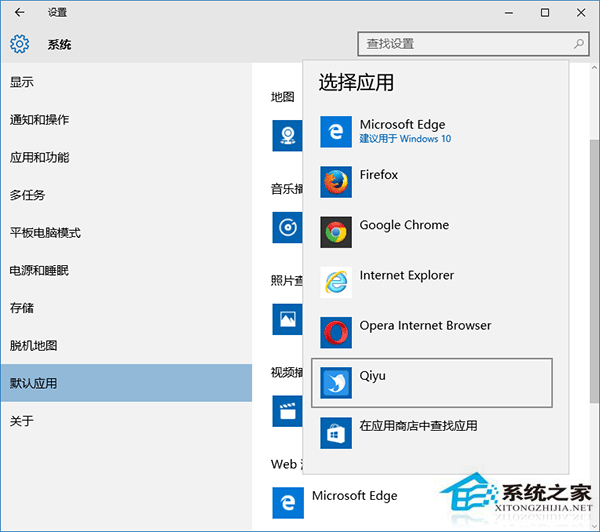Select the Opera Internet Browser icon
The image size is (600, 532).
point(336,333)
